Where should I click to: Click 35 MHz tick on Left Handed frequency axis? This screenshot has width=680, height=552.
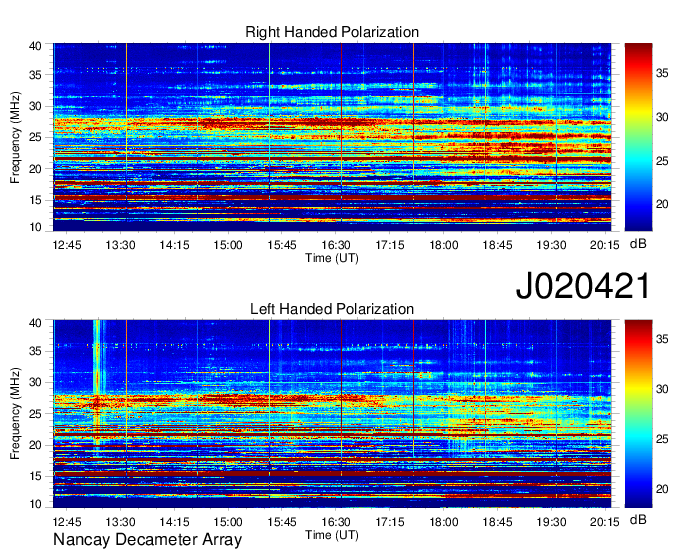pyautogui.click(x=36, y=351)
